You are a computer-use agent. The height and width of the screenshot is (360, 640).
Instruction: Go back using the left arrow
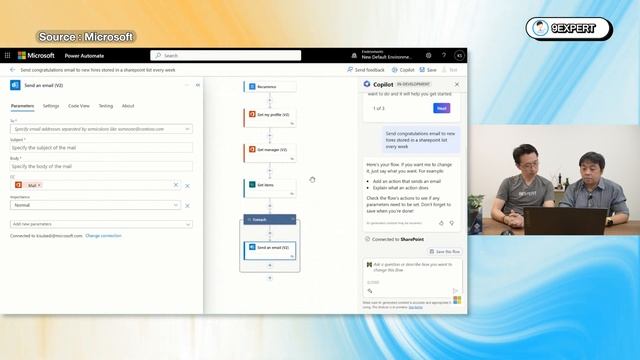[12, 70]
